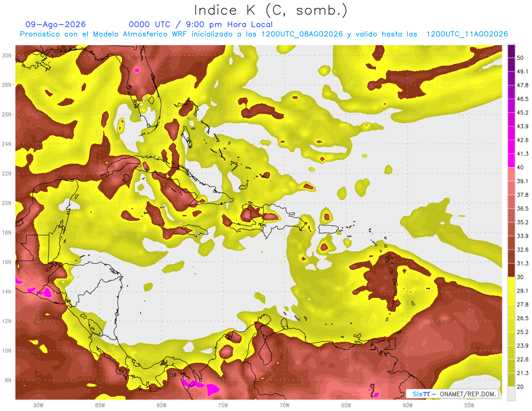Click the colorbar value '32.6'
The width and height of the screenshot is (532, 411).
[522, 250]
